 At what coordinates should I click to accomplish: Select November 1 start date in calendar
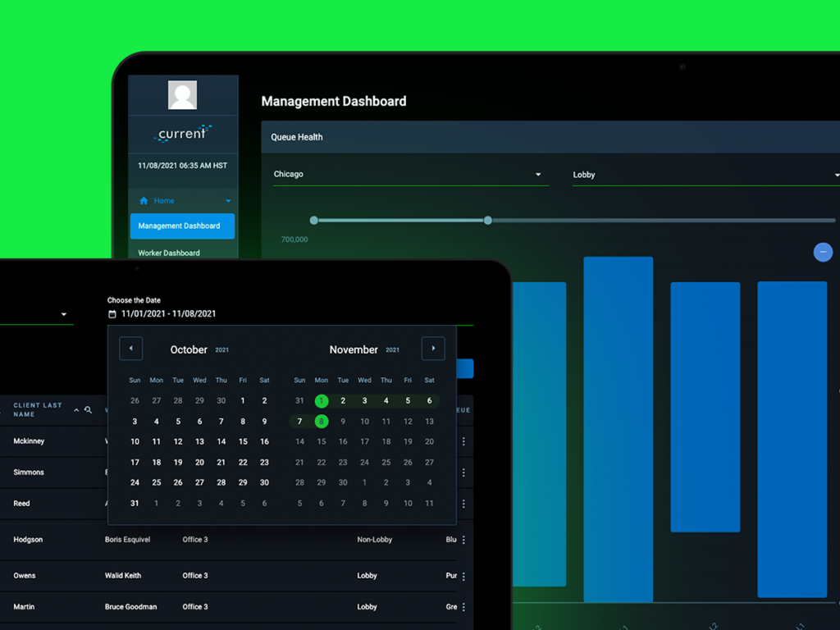click(x=322, y=400)
